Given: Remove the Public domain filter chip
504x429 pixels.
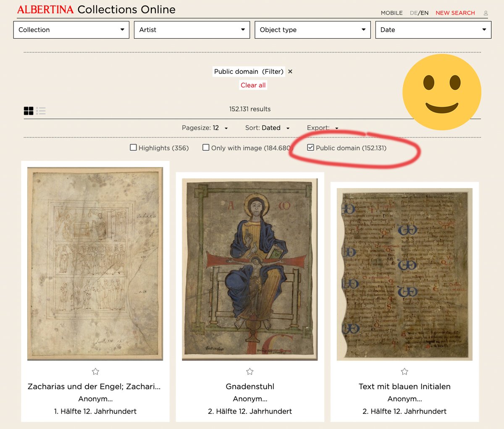Looking at the screenshot, I should pyautogui.click(x=290, y=71).
